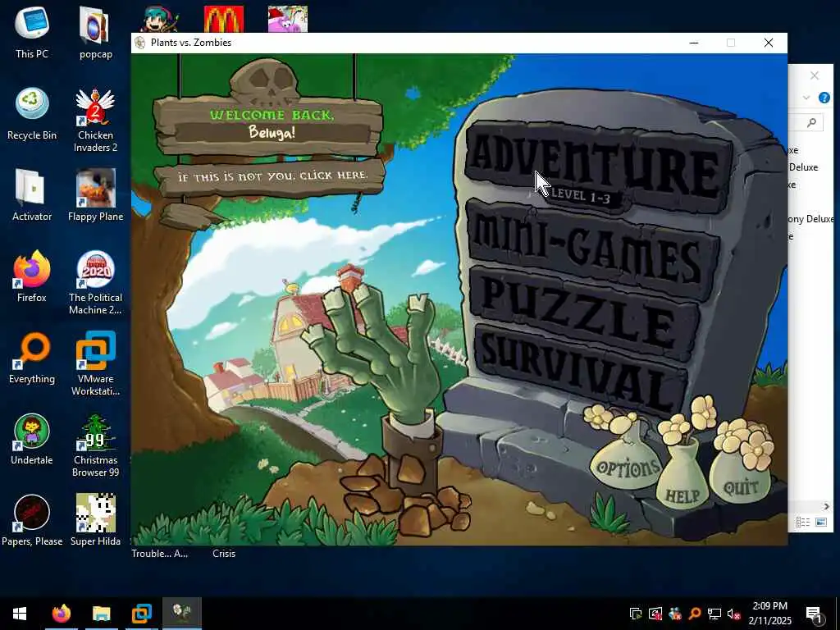This screenshot has width=840, height=630.
Task: Select the Firefox desktop shortcut
Action: [x=32, y=276]
